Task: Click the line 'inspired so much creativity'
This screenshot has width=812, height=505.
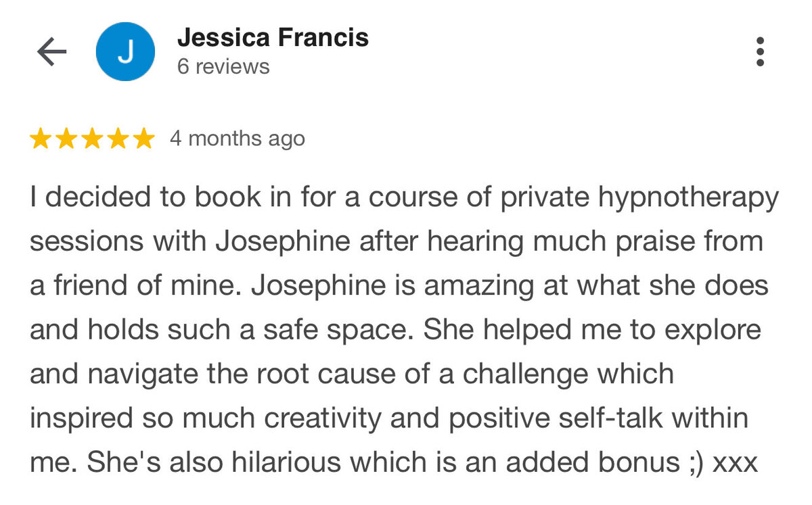Action: pos(389,418)
